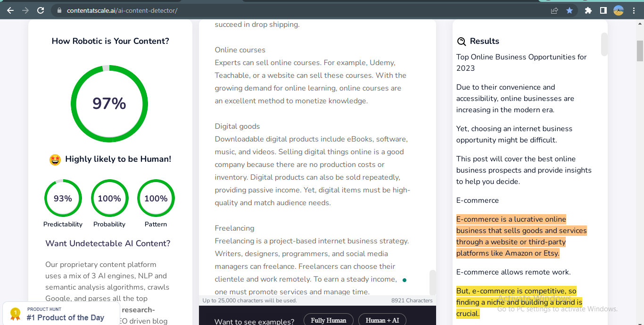Go back using the browser back arrow
This screenshot has height=325, width=644.
10,10
